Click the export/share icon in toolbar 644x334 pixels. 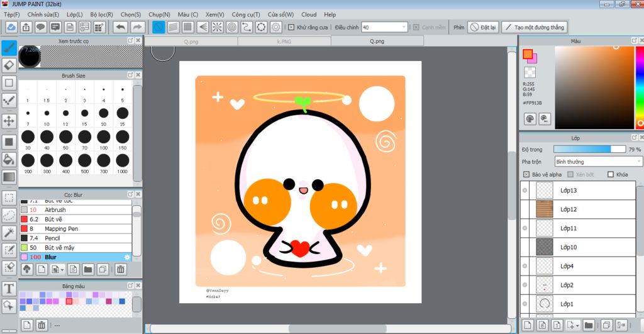point(26,28)
